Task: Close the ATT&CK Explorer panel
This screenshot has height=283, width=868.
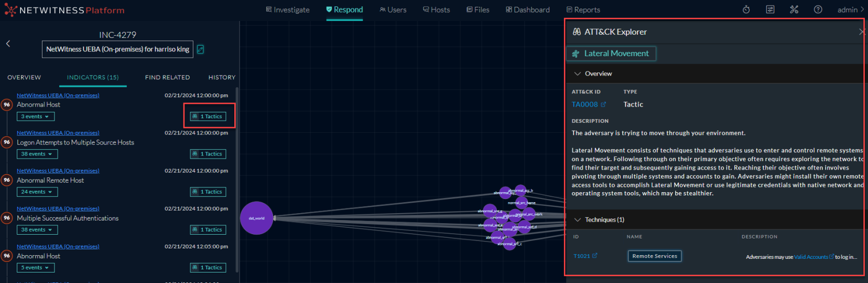Action: pos(862,32)
